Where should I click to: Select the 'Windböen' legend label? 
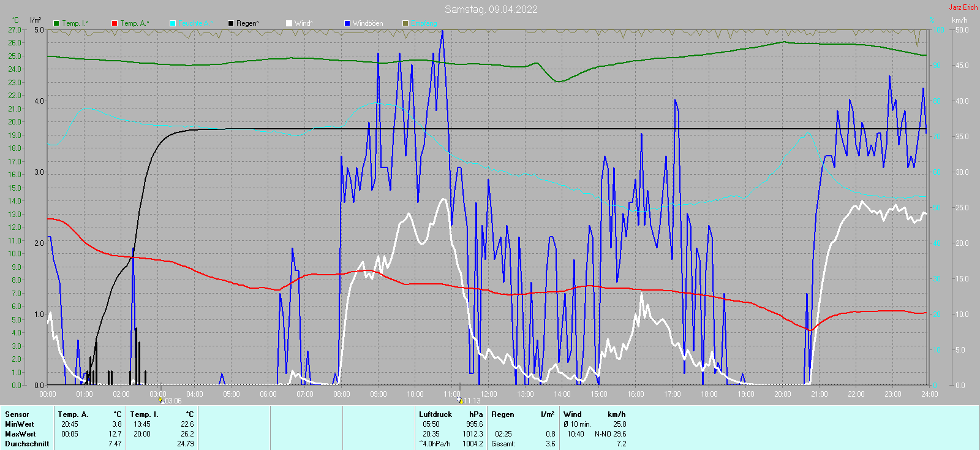click(368, 23)
